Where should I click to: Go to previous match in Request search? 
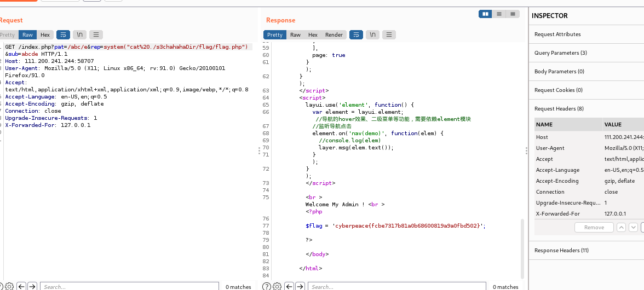(x=21, y=286)
